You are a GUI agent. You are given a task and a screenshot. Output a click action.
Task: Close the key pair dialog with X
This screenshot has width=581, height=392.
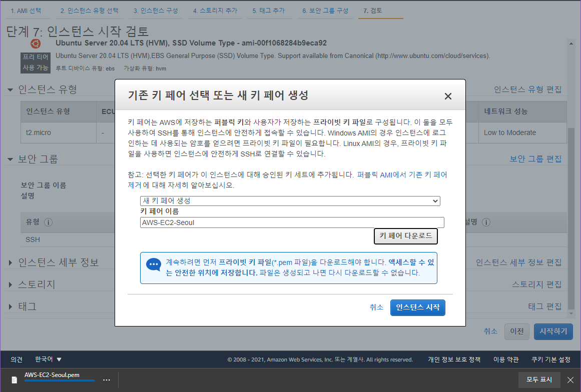click(447, 96)
